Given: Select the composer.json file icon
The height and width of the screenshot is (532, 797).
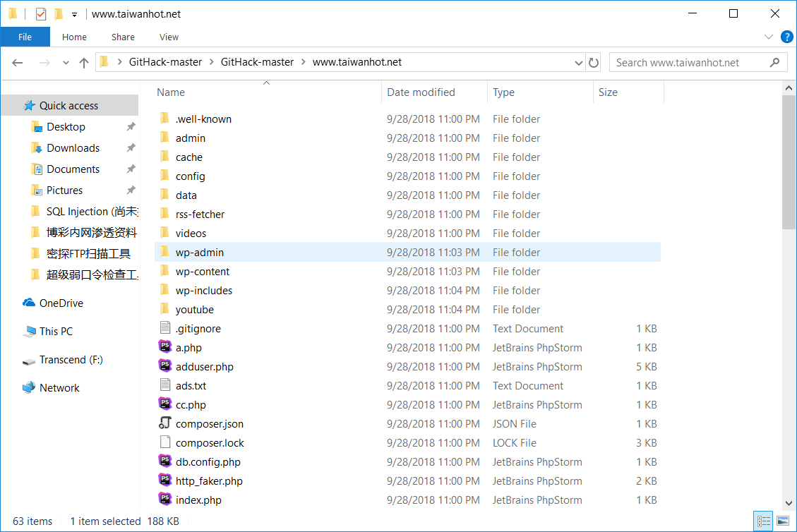Looking at the screenshot, I should (x=164, y=423).
